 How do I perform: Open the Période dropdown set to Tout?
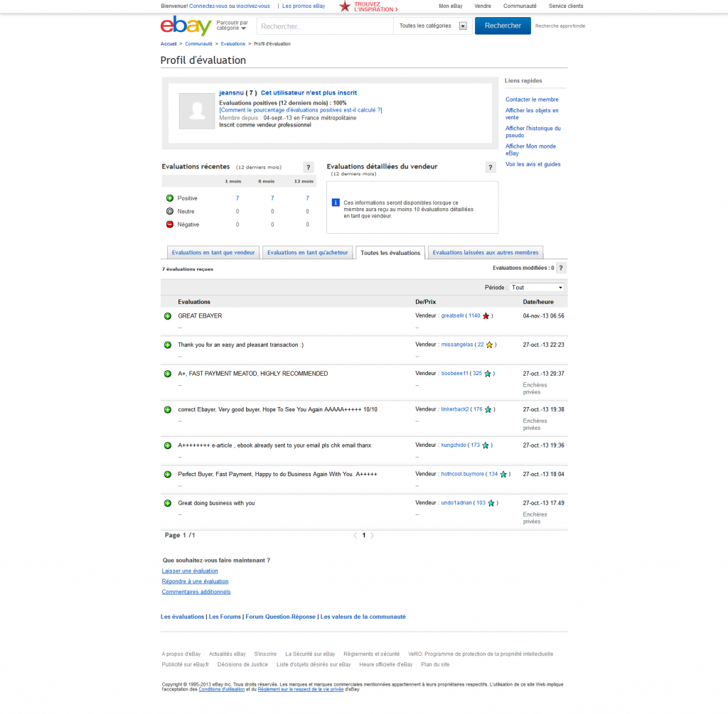pyautogui.click(x=537, y=288)
